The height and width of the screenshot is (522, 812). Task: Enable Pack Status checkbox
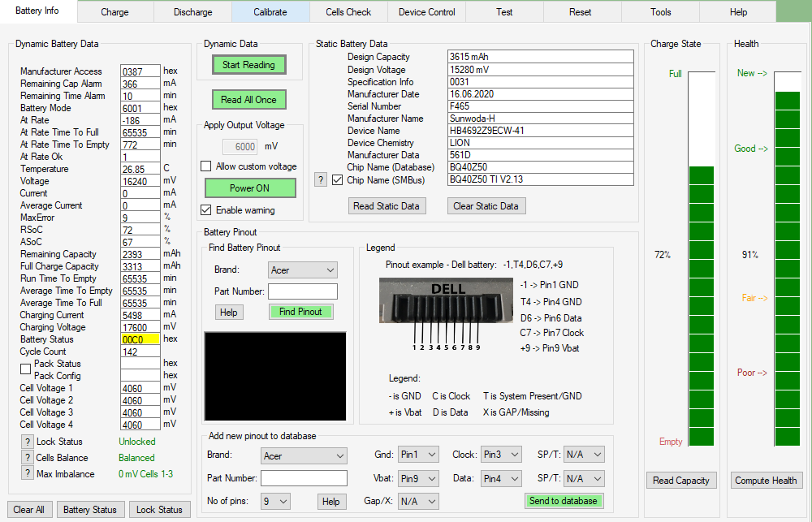pyautogui.click(x=25, y=369)
